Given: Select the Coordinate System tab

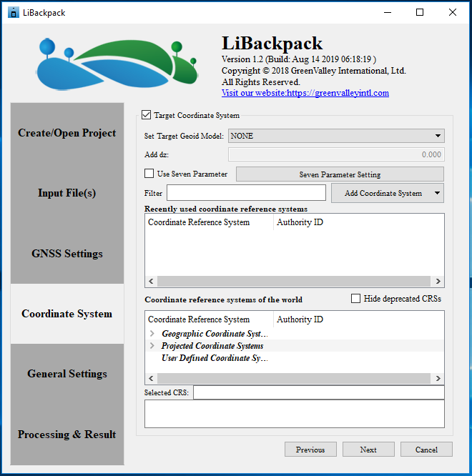Looking at the screenshot, I should (67, 314).
